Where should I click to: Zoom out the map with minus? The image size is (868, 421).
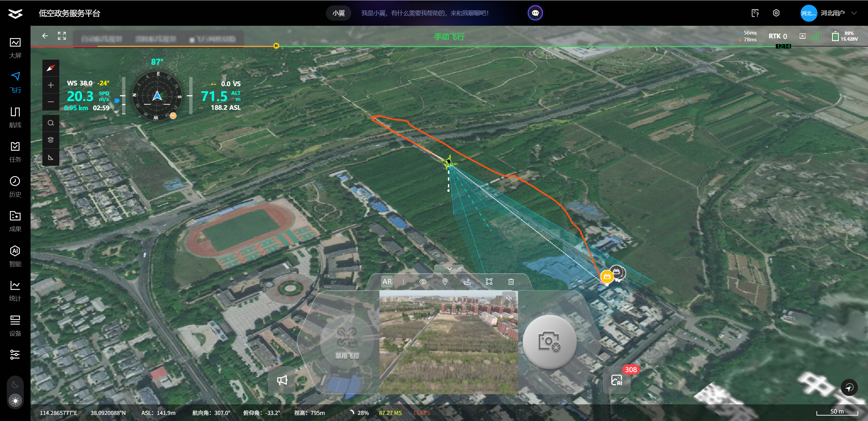[x=51, y=102]
